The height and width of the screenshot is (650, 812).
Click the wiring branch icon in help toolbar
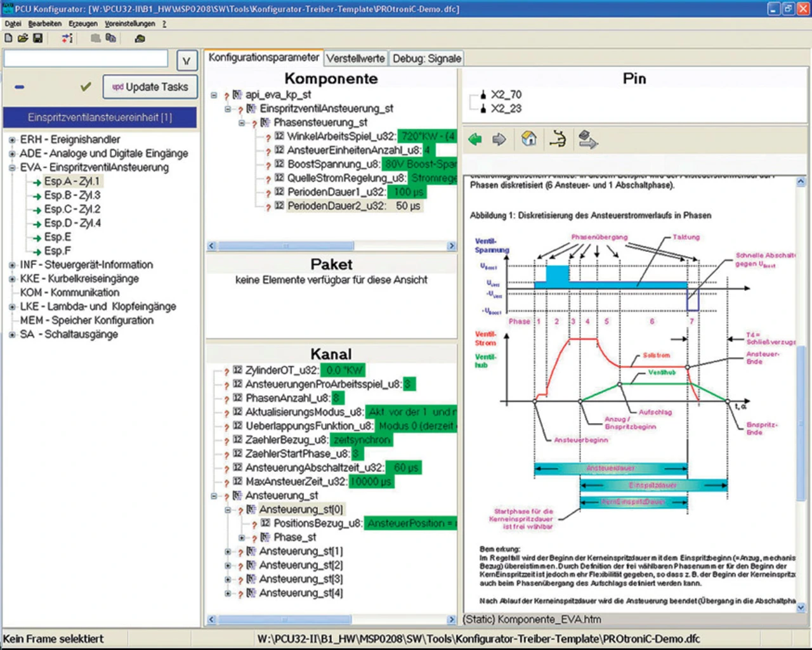(558, 139)
